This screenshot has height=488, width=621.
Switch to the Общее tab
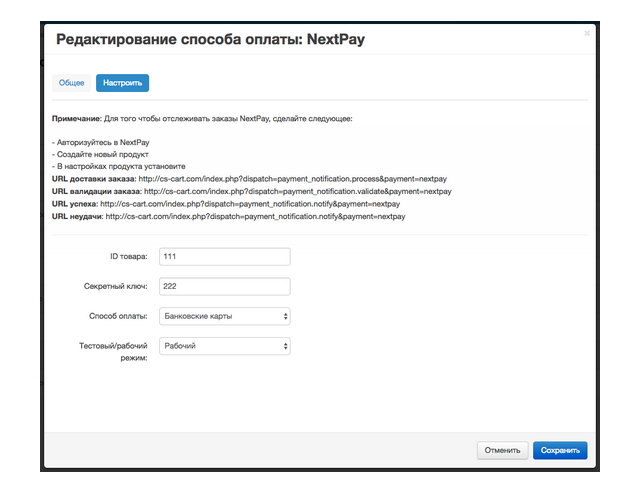pyautogui.click(x=71, y=83)
